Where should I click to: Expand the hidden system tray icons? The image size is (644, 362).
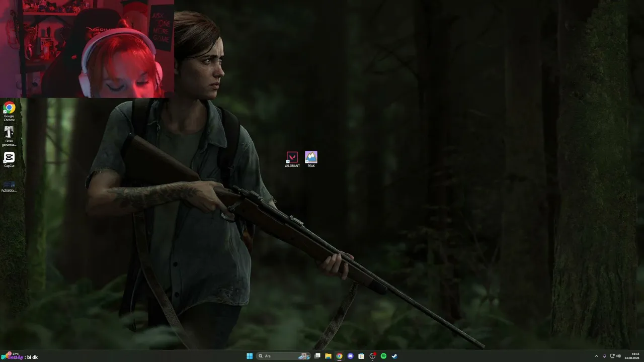[596, 356]
